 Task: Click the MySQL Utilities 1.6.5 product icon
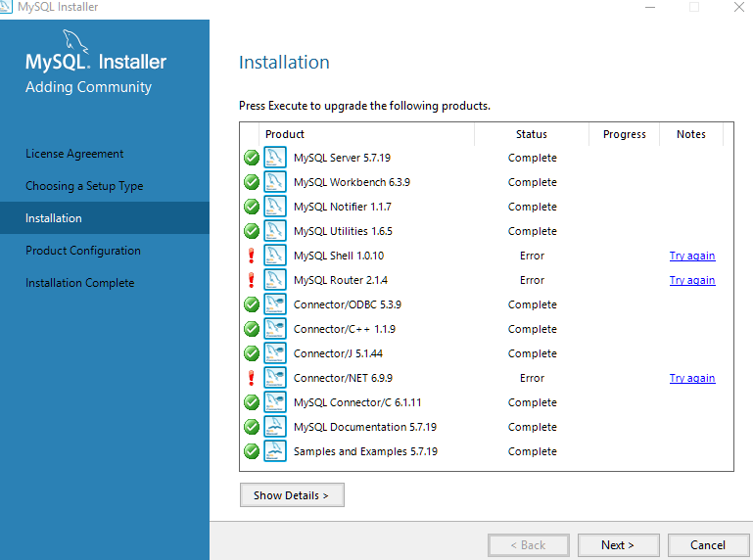tap(275, 231)
